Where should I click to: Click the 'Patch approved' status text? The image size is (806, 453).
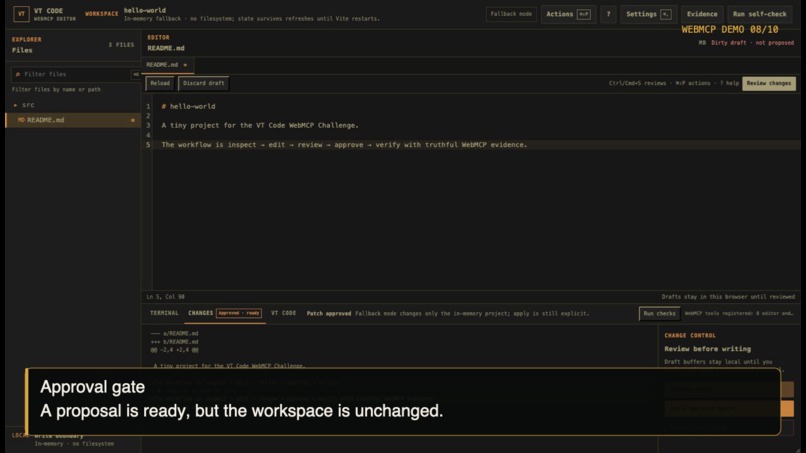[328, 314]
